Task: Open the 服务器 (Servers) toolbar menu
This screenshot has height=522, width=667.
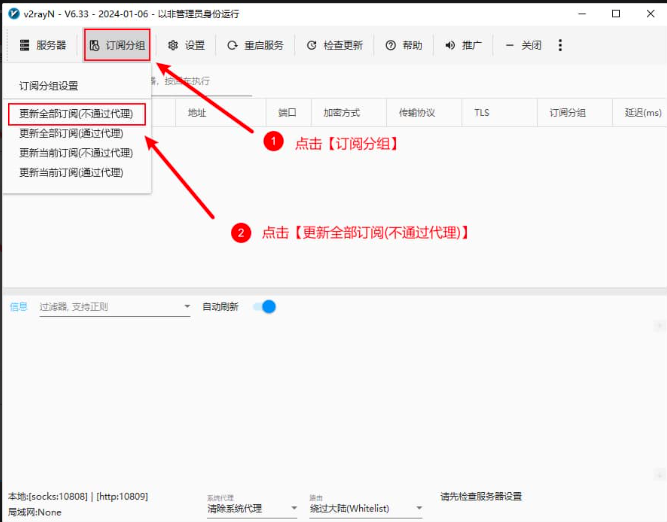Action: [42, 45]
